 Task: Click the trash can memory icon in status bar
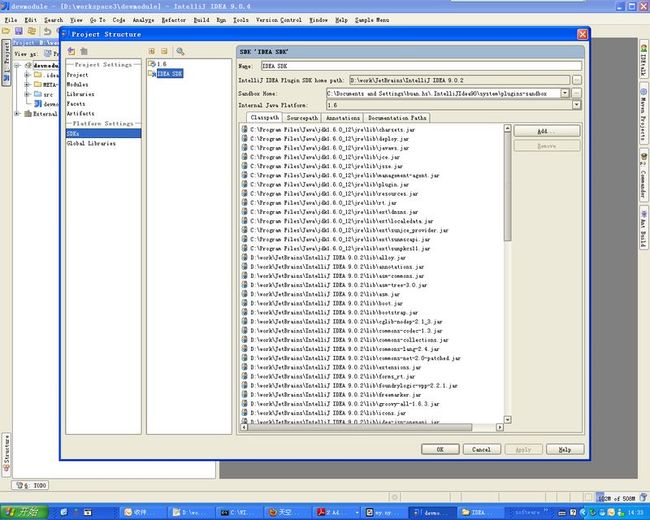click(643, 497)
